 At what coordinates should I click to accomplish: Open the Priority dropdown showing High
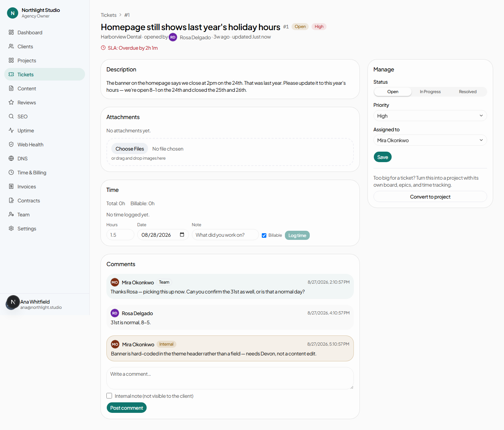click(x=430, y=116)
